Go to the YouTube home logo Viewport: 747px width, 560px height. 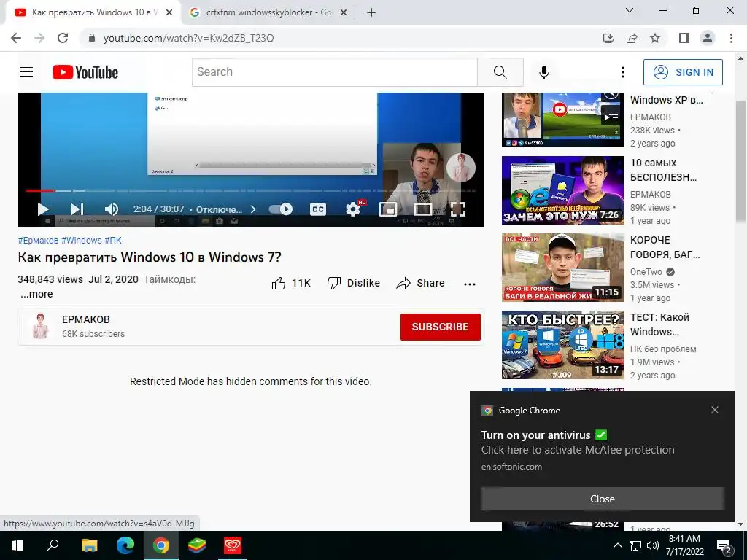(85, 72)
